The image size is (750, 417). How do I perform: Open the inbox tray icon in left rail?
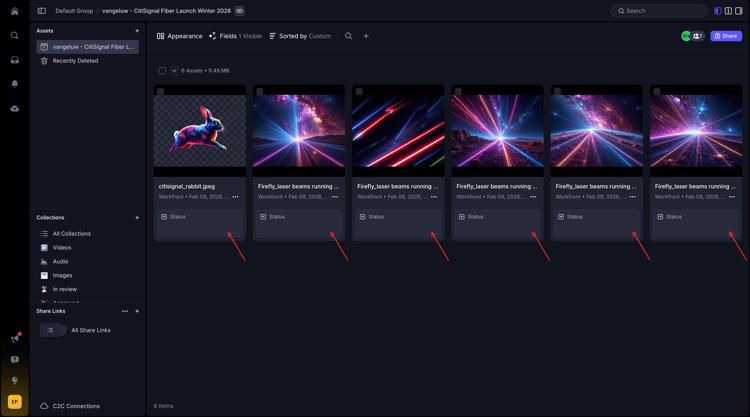15,60
